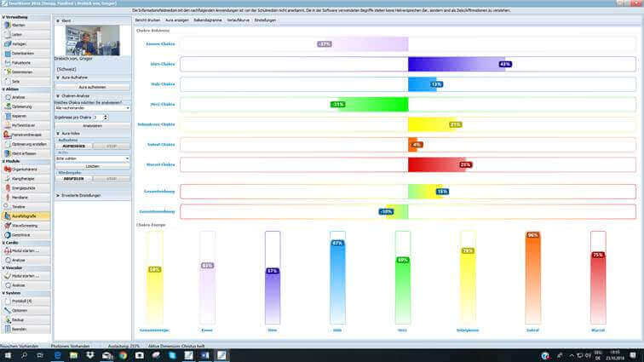644x362 pixels.
Task: Open the 'Bitte wählen' action dropdown
Action: pyautogui.click(x=92, y=158)
